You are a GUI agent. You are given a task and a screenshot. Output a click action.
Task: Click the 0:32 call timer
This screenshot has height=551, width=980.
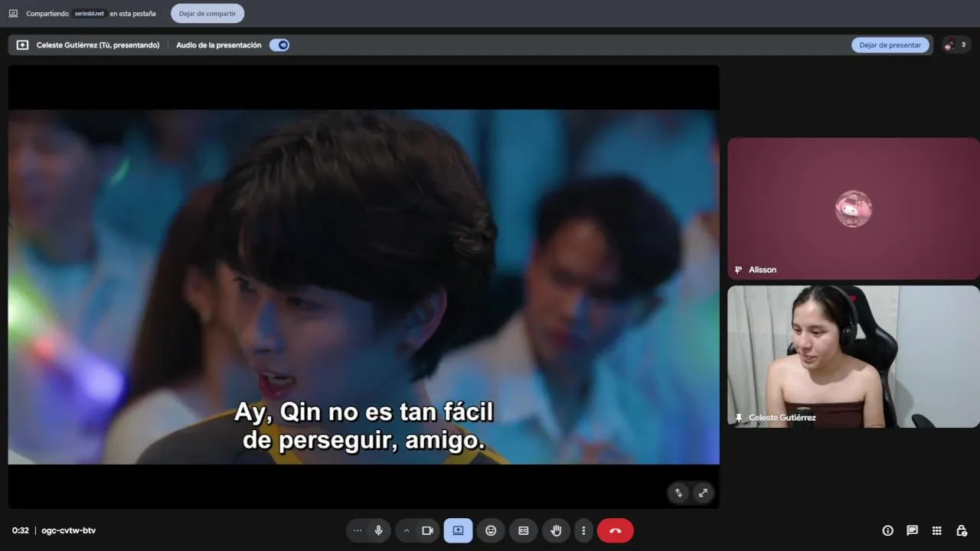click(x=21, y=530)
